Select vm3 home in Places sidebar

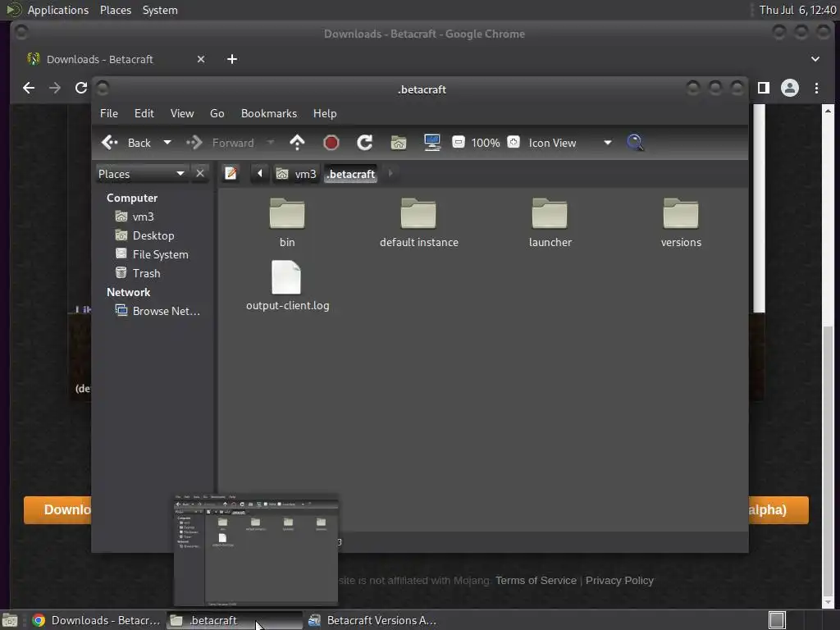click(135, 217)
